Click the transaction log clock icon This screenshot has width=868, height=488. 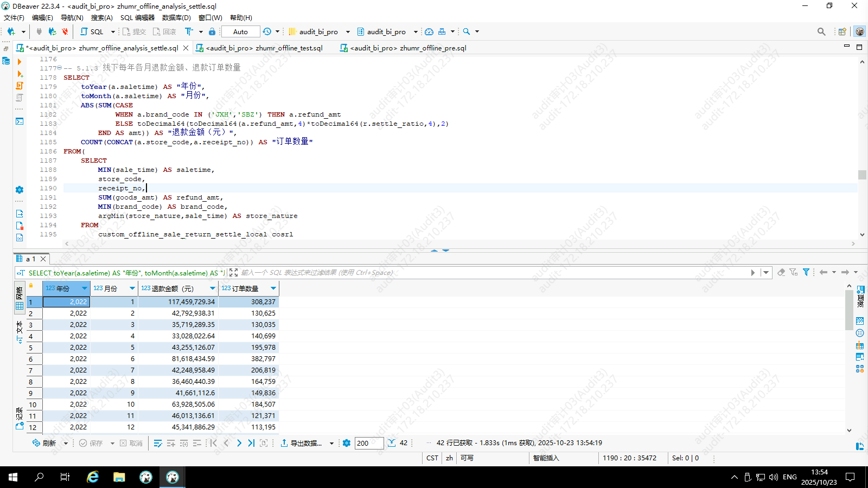[267, 31]
